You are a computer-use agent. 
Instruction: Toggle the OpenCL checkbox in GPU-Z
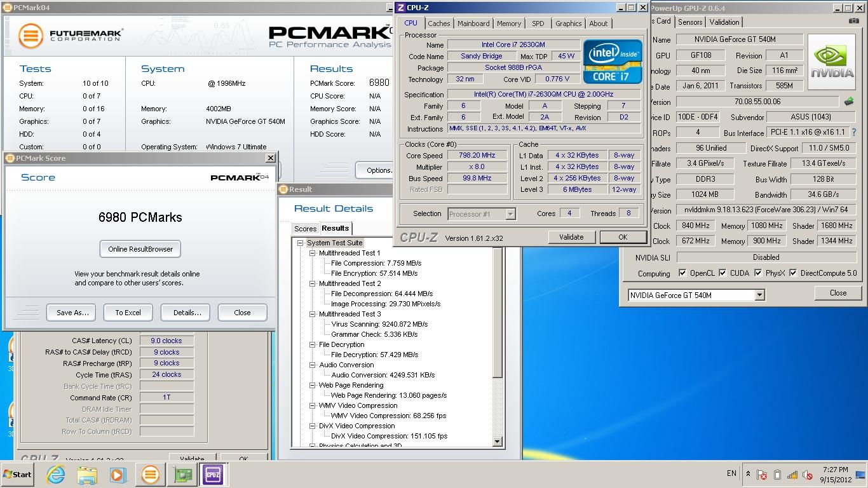point(682,273)
